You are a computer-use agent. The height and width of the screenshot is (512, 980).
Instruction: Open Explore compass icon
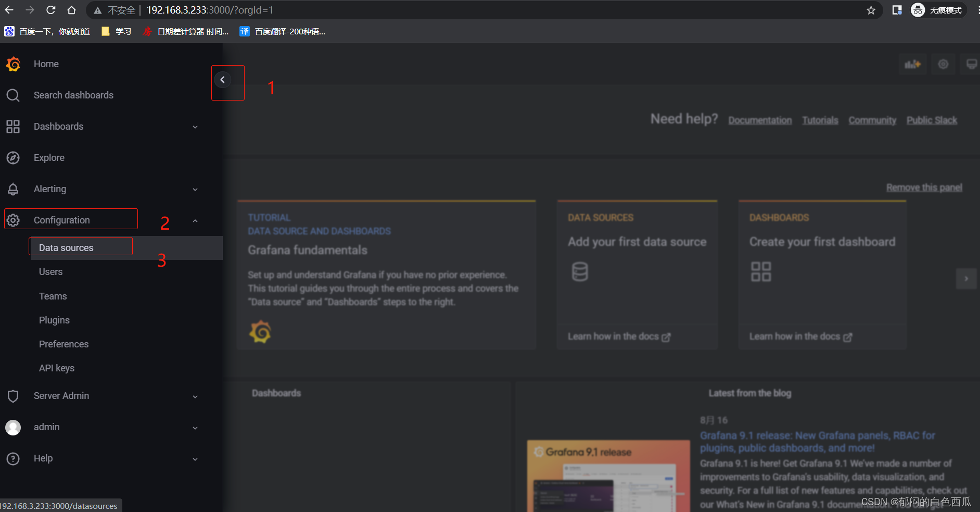13,158
